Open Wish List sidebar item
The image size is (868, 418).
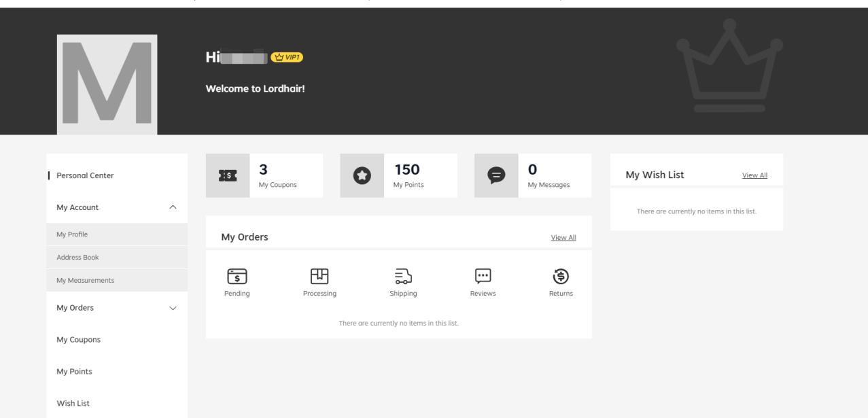click(73, 403)
